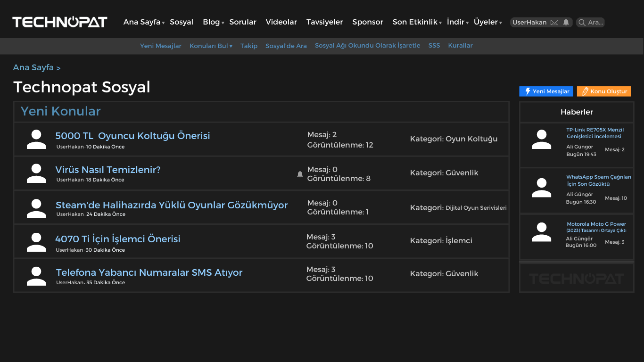This screenshot has height=362, width=644.
Task: Click the blue Yeni Mesajlar button
Action: (546, 91)
